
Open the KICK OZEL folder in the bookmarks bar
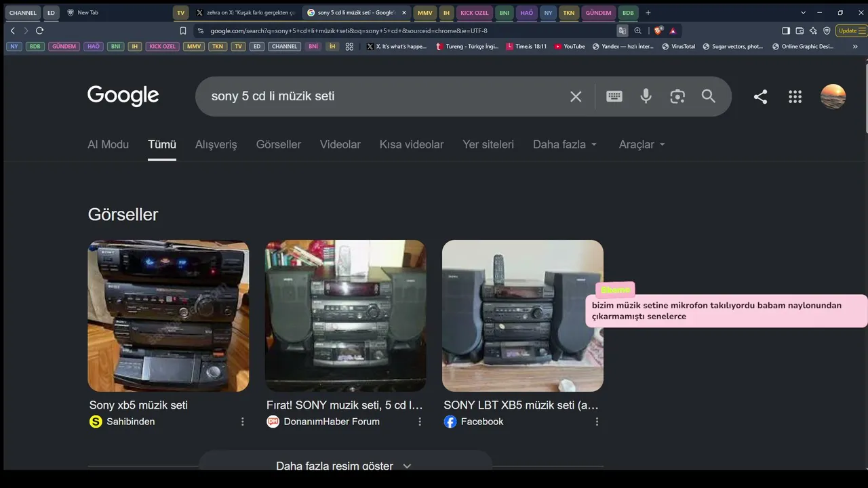pyautogui.click(x=162, y=47)
